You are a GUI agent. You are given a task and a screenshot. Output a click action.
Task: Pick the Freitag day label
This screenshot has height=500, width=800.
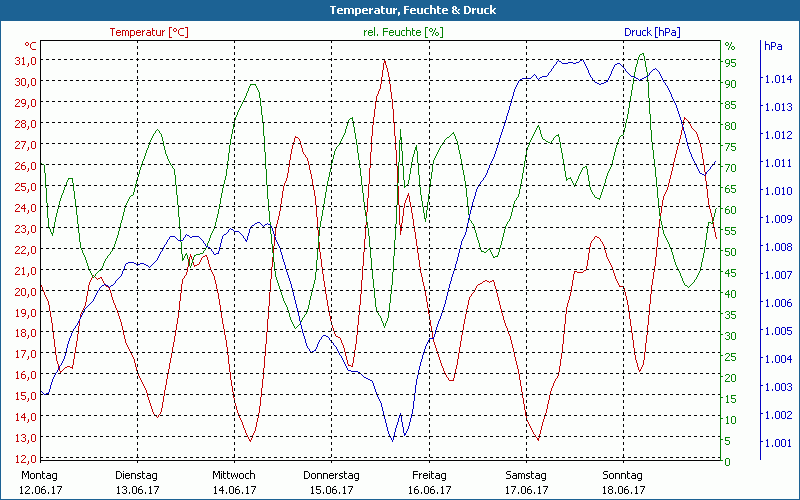click(x=429, y=475)
